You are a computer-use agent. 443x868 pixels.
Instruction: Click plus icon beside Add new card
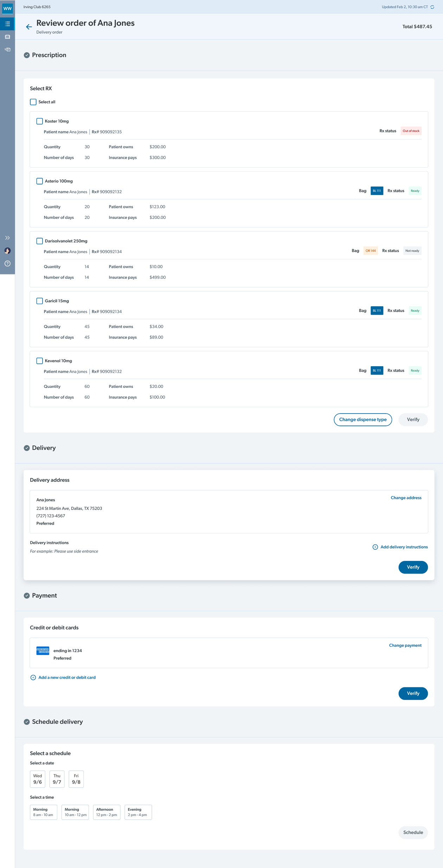[x=33, y=678]
